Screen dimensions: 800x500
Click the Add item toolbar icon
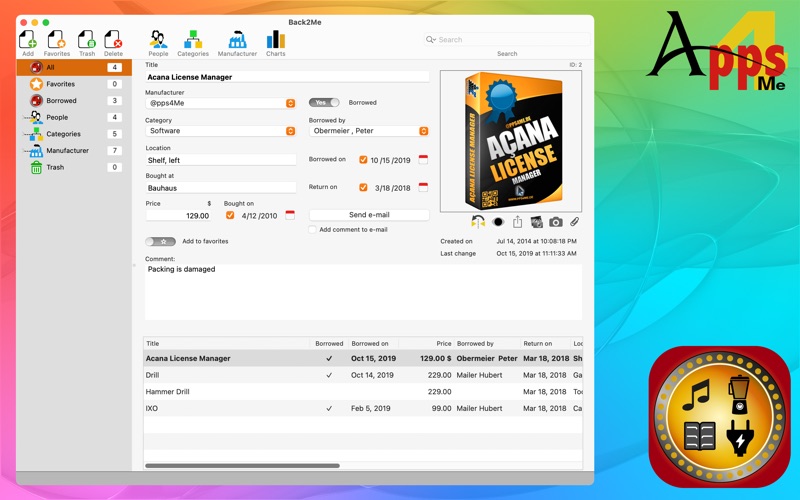tap(28, 40)
